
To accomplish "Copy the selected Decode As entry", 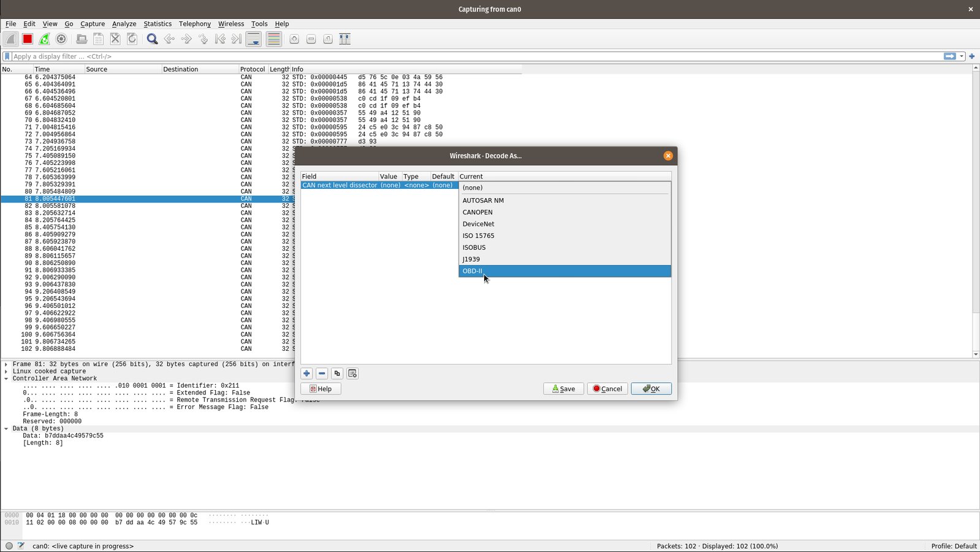I will (337, 374).
